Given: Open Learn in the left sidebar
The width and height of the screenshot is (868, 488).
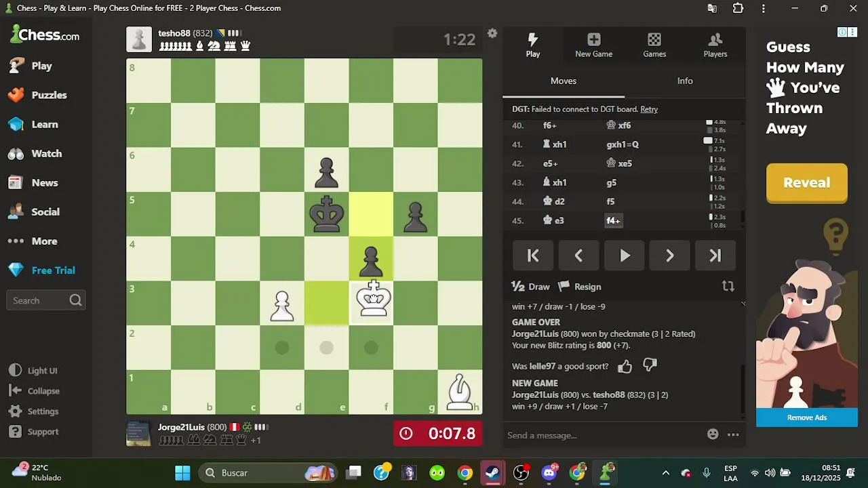Looking at the screenshot, I should 33,124.
